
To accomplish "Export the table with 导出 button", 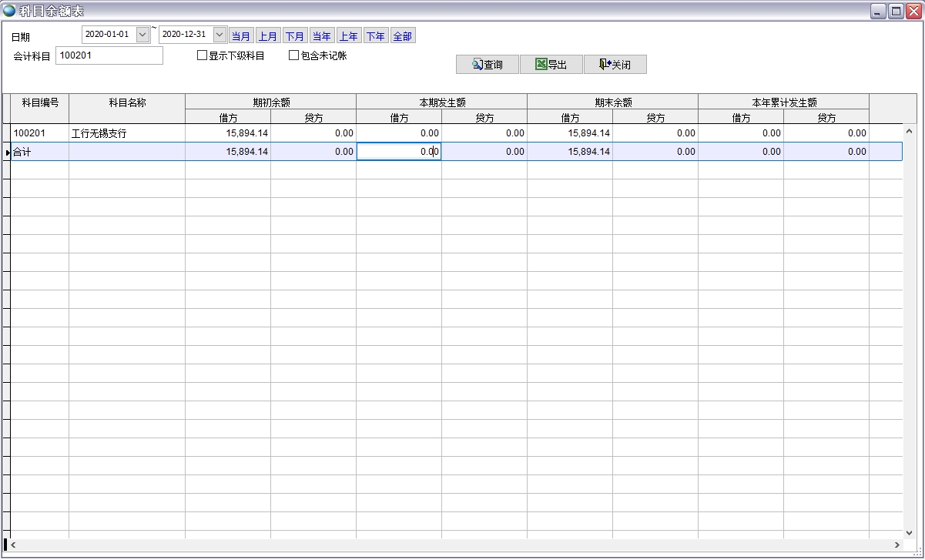I will [x=551, y=65].
